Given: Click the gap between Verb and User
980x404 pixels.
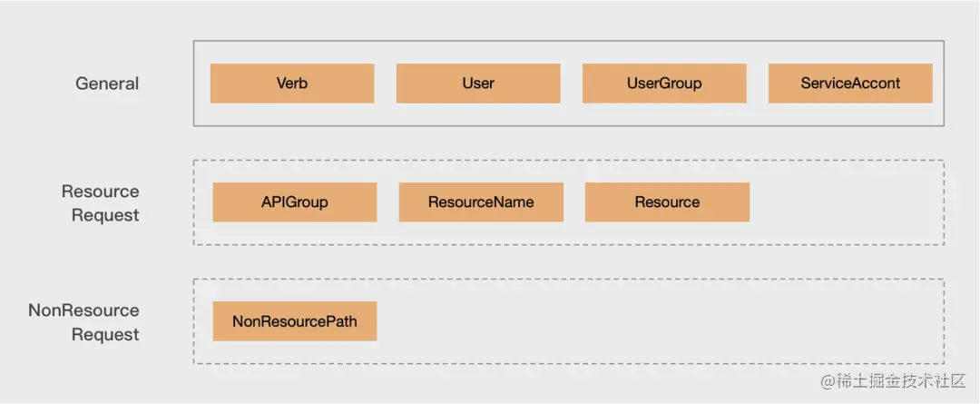Looking at the screenshot, I should (x=385, y=84).
